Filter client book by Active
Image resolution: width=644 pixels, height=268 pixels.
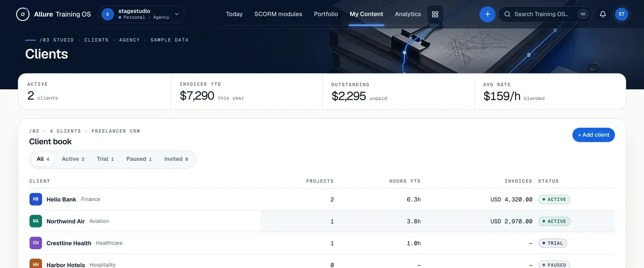[x=73, y=159]
